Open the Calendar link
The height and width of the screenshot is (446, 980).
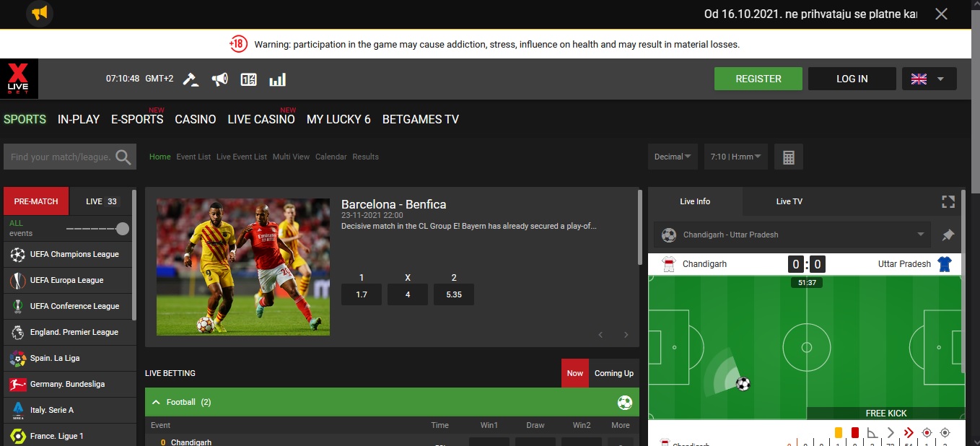(331, 157)
